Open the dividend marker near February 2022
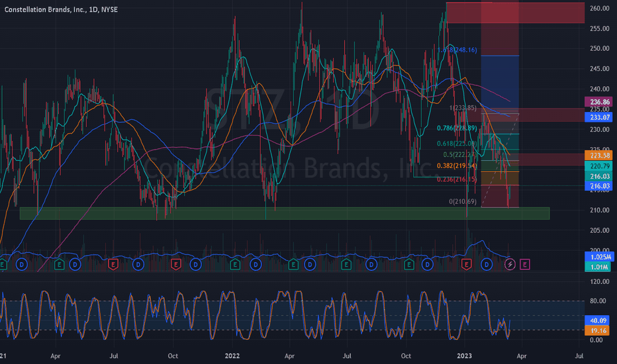This screenshot has width=617, height=364. tap(256, 265)
